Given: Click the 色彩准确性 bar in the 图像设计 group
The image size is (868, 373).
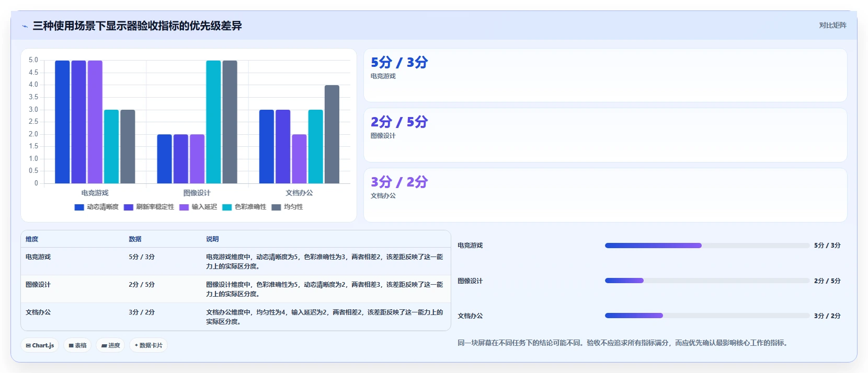Looking at the screenshot, I should 213,122.
